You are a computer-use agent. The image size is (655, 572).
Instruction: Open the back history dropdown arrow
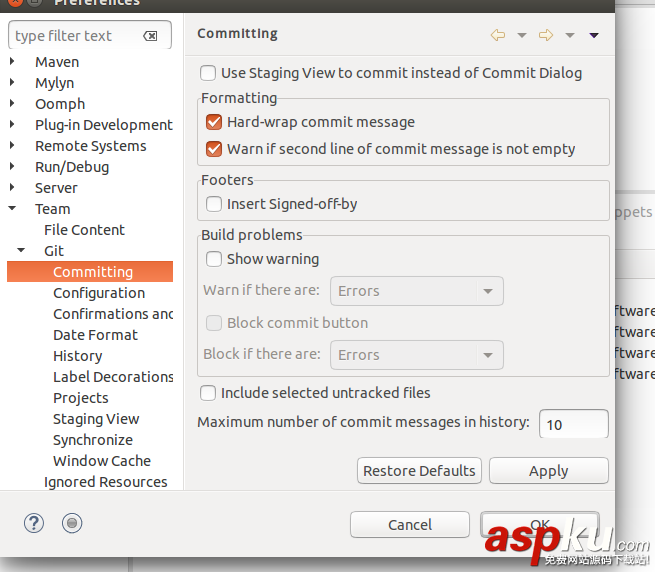522,35
